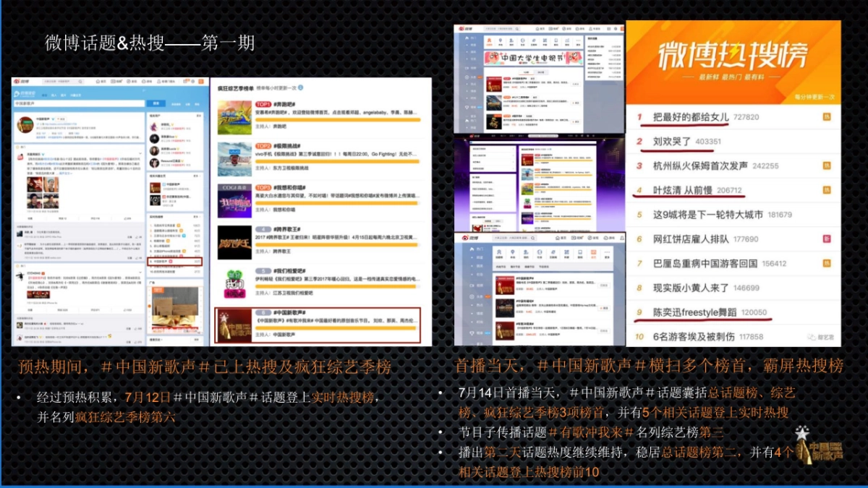868x488 pixels.
Task: Click the magnifier icon inside the search box
Action: click(x=80, y=81)
